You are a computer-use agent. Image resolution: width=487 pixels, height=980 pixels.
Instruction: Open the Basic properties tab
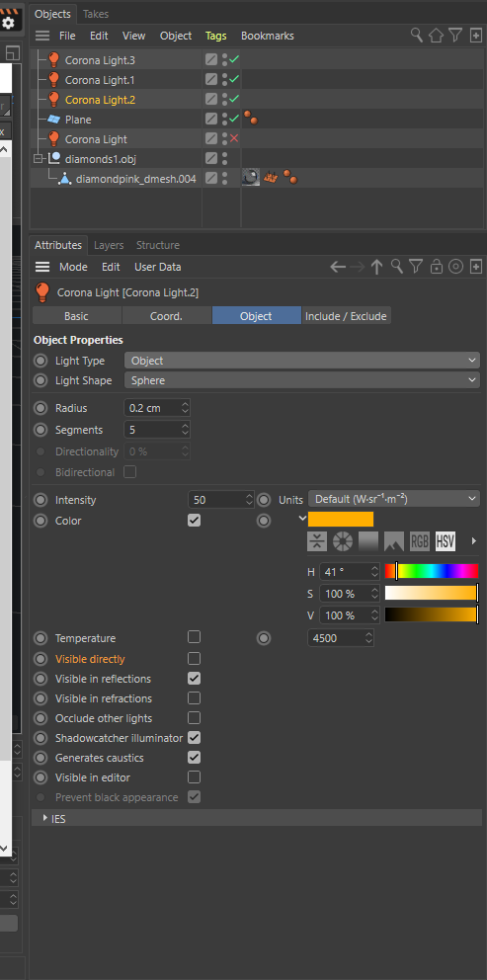click(x=76, y=315)
